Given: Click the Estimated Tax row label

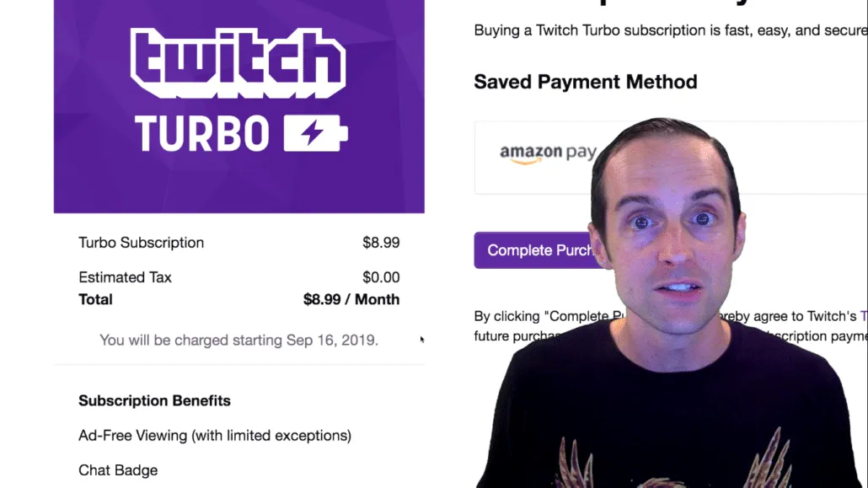Looking at the screenshot, I should [125, 277].
